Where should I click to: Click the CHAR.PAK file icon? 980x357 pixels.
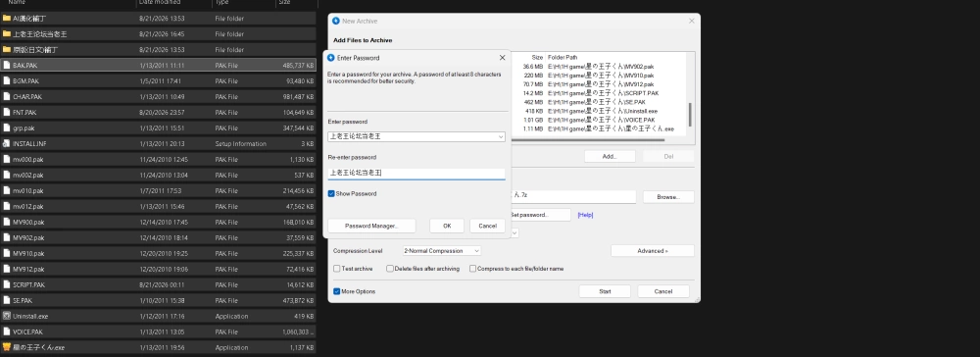point(7,96)
